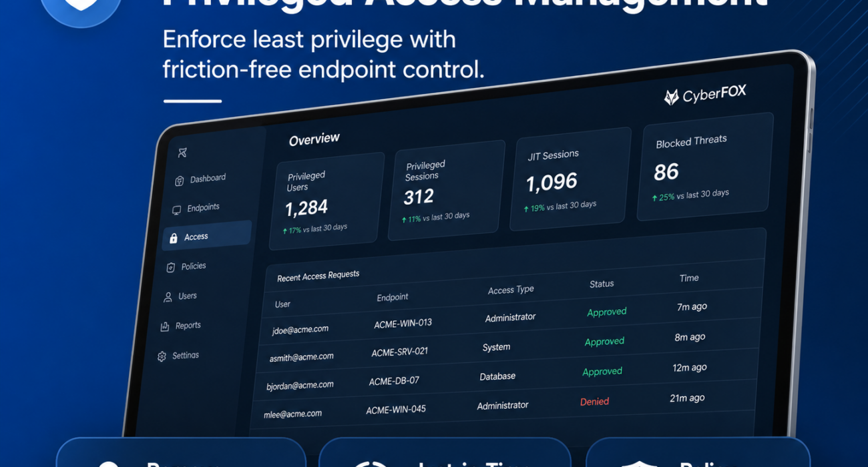Click the Reports chart icon
This screenshot has height=467, width=868.
pos(165,327)
